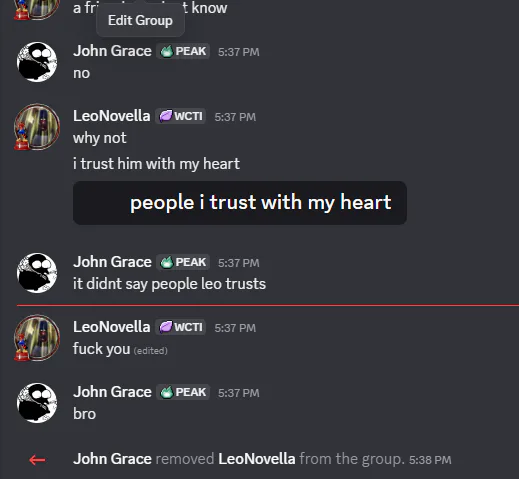Image resolution: width=519 pixels, height=479 pixels.
Task: Select the "i trust him with my heart" message
Action: coord(156,164)
